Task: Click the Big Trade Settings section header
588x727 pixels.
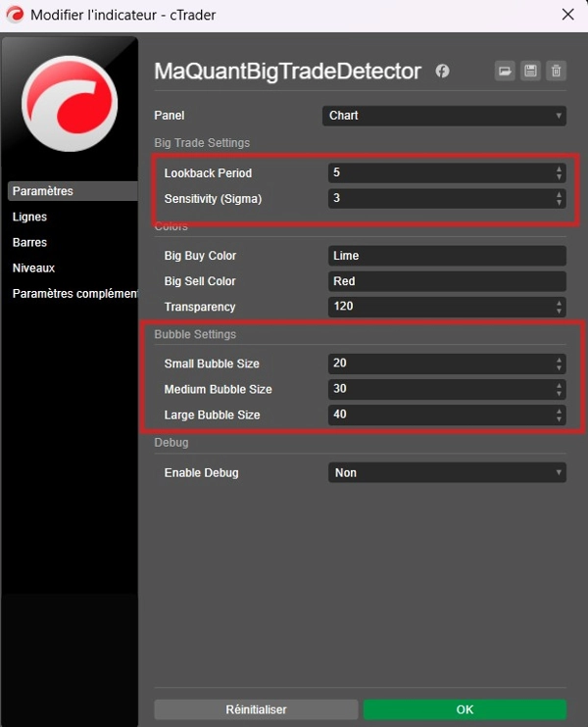Action: point(202,143)
